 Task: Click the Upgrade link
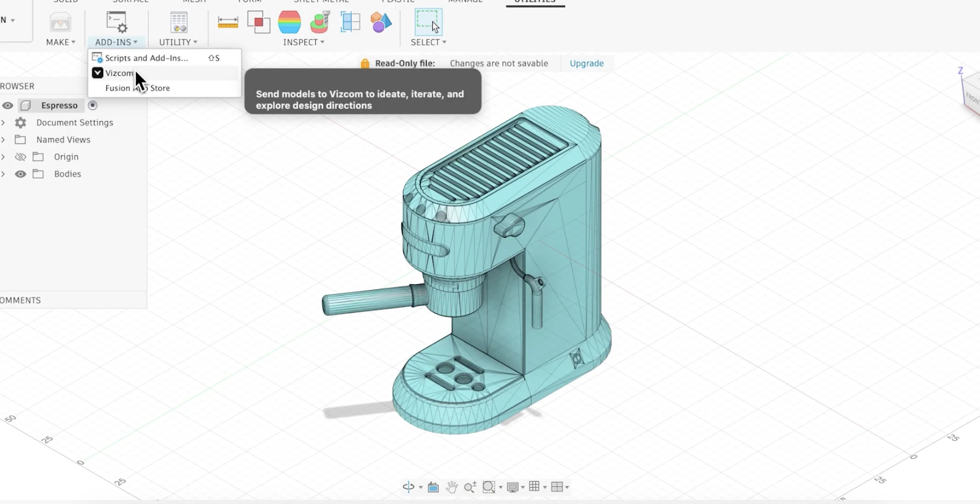[587, 63]
